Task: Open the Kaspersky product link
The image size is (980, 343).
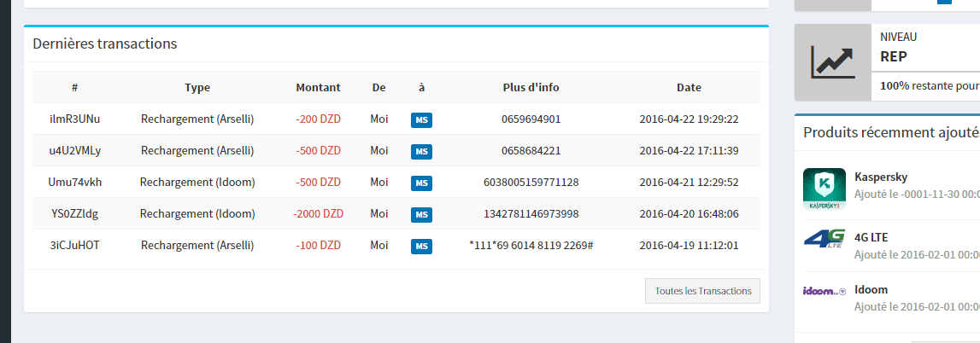Action: [881, 177]
